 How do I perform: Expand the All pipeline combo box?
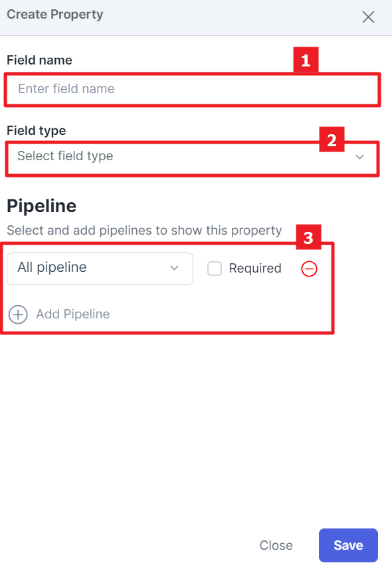click(100, 269)
